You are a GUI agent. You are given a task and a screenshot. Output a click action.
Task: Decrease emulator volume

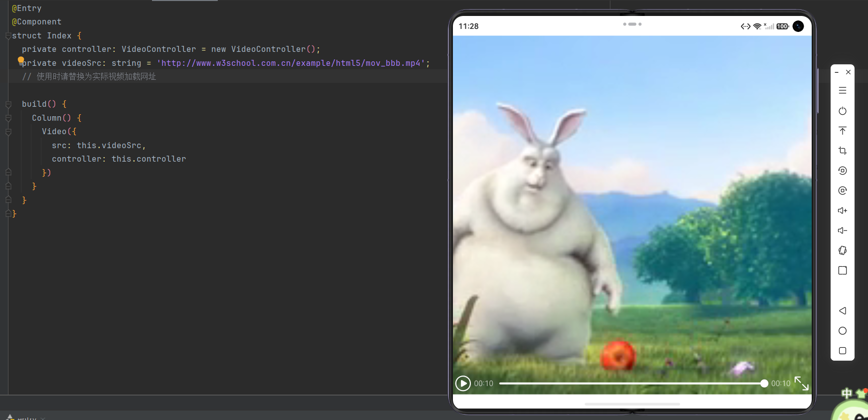(x=843, y=230)
